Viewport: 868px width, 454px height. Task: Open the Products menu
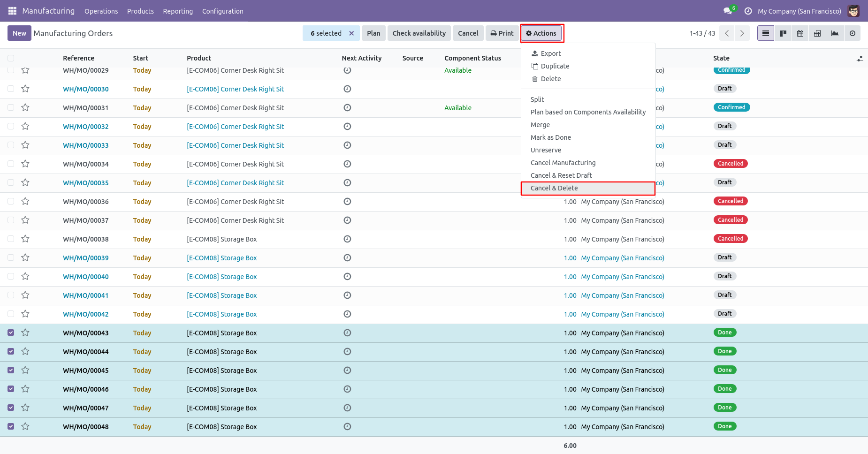point(140,11)
